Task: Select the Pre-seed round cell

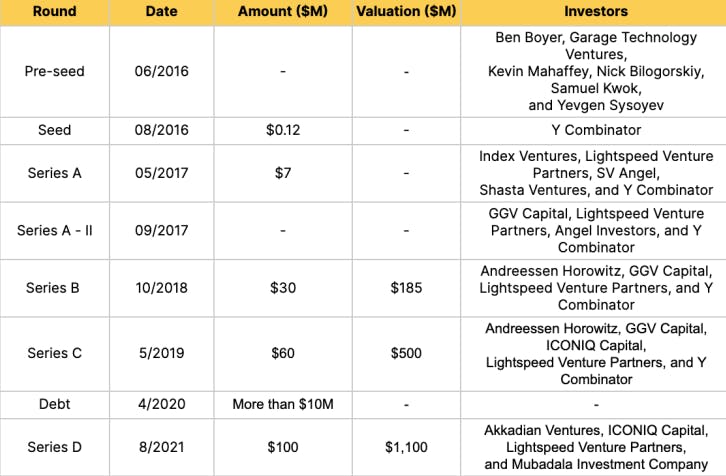Action: 54,71
